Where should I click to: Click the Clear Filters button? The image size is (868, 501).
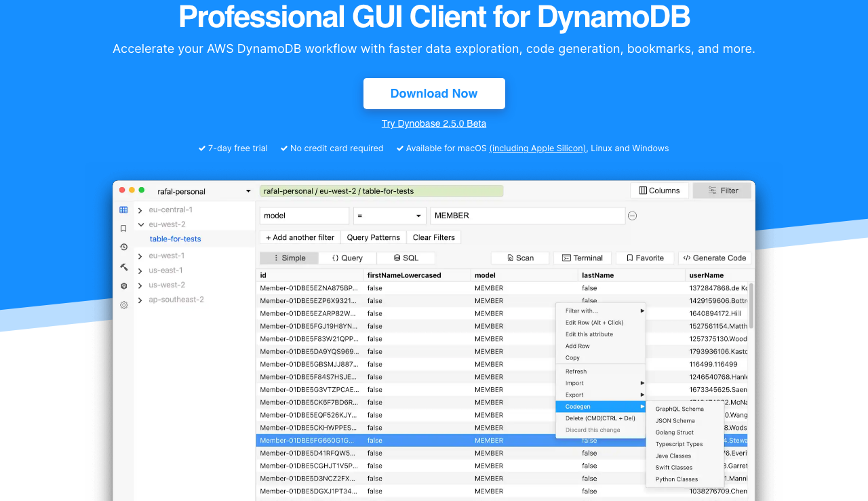point(434,237)
